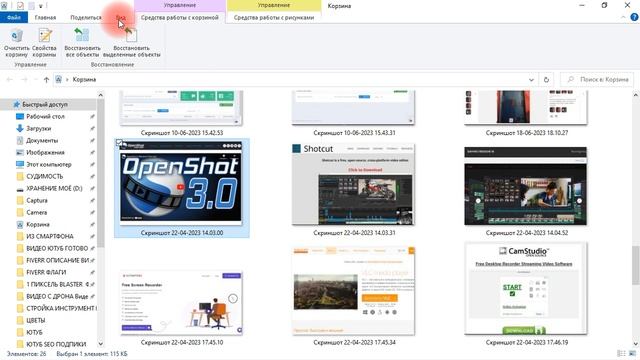The height and width of the screenshot is (360, 640).
Task: Click file list scrollbar up arrow
Action: click(x=636, y=95)
